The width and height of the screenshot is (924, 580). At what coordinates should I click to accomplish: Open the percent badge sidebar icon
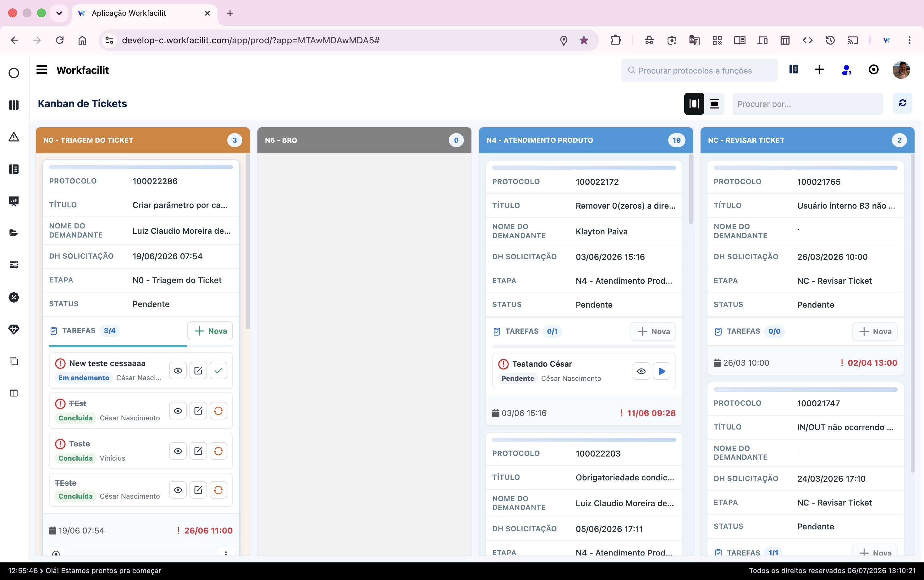(14, 297)
